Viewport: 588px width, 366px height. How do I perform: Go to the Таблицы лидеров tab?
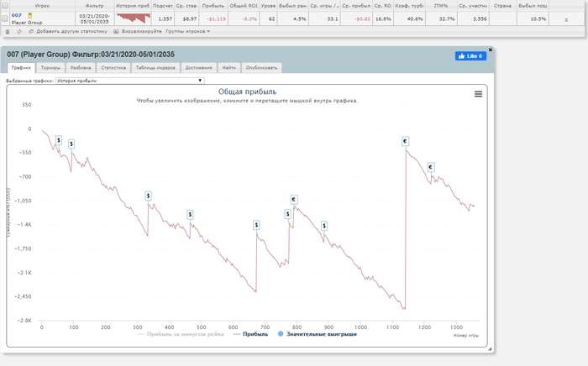tap(155, 68)
